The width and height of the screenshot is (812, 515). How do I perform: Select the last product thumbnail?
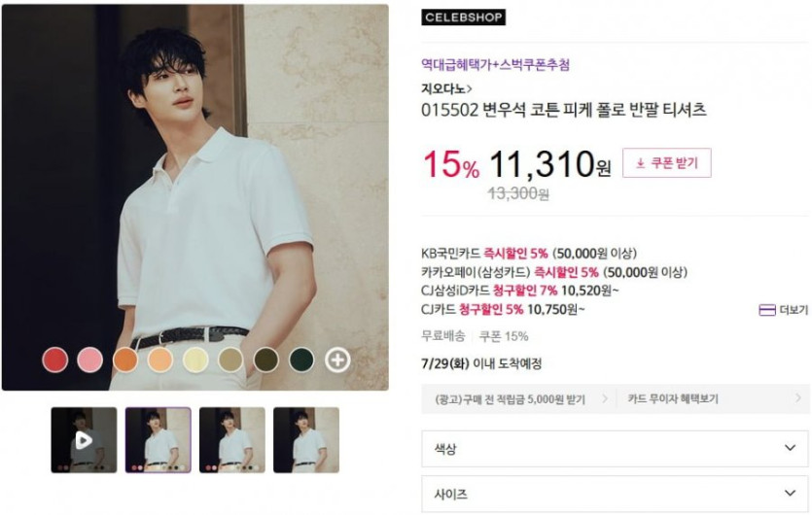pyautogui.click(x=306, y=440)
